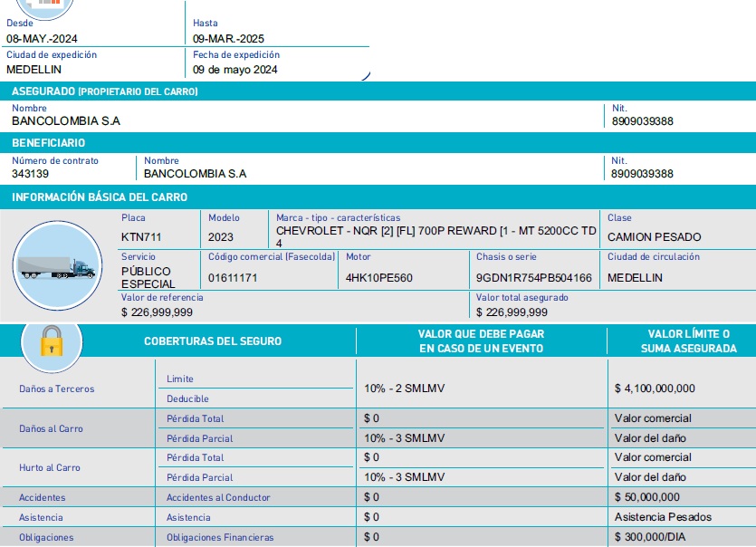Click the partial circular icon at top left

(39, 5)
